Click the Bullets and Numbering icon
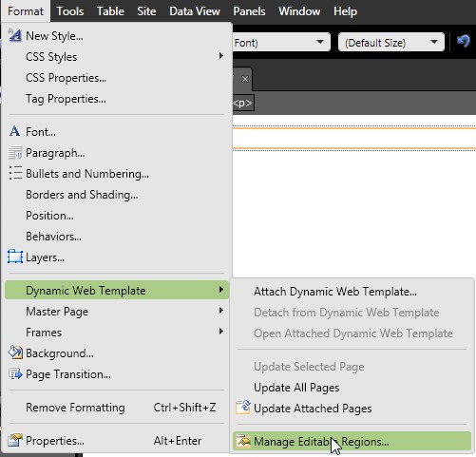This screenshot has height=457, width=476. point(14,173)
